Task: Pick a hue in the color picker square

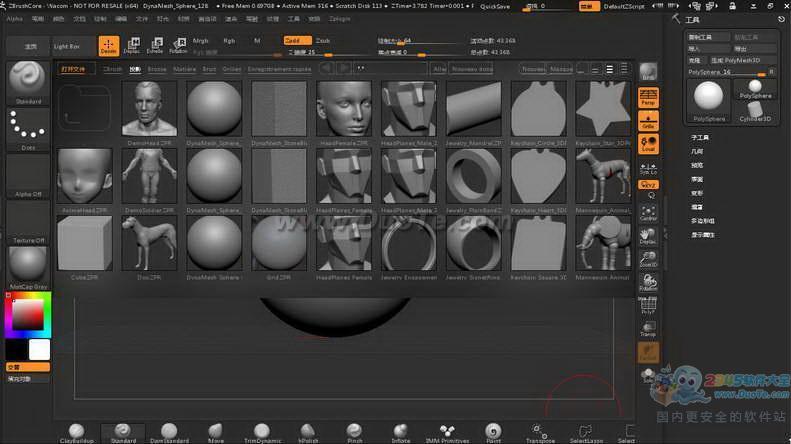Action: pos(28,315)
